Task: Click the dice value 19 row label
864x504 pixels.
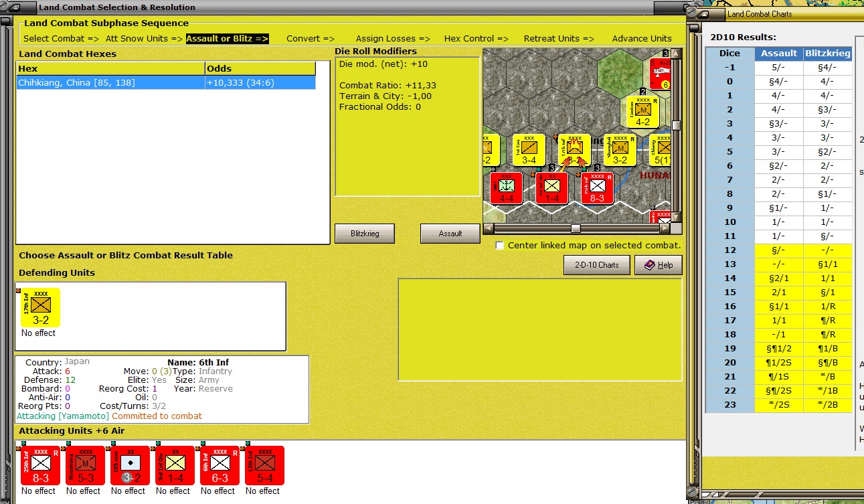Action: point(729,348)
